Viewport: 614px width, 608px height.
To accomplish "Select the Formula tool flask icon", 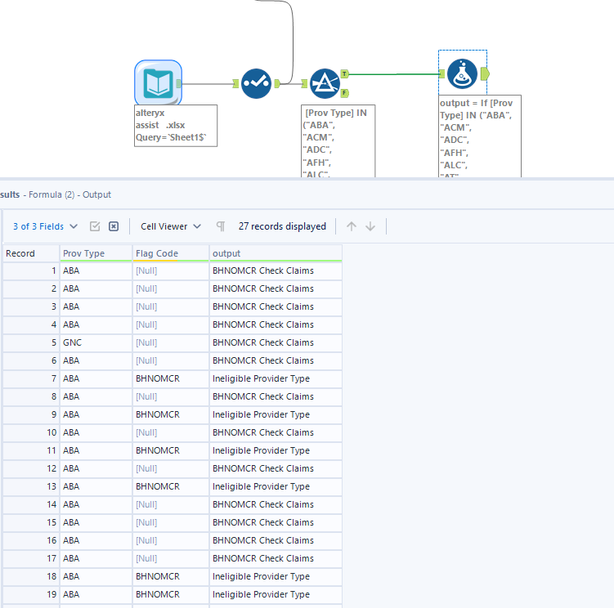I will coord(462,74).
